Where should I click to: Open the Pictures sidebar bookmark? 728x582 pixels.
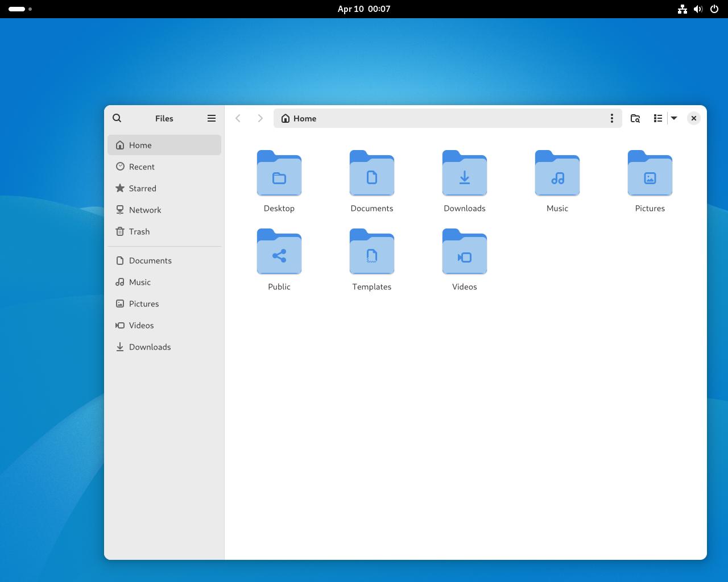coord(164,304)
